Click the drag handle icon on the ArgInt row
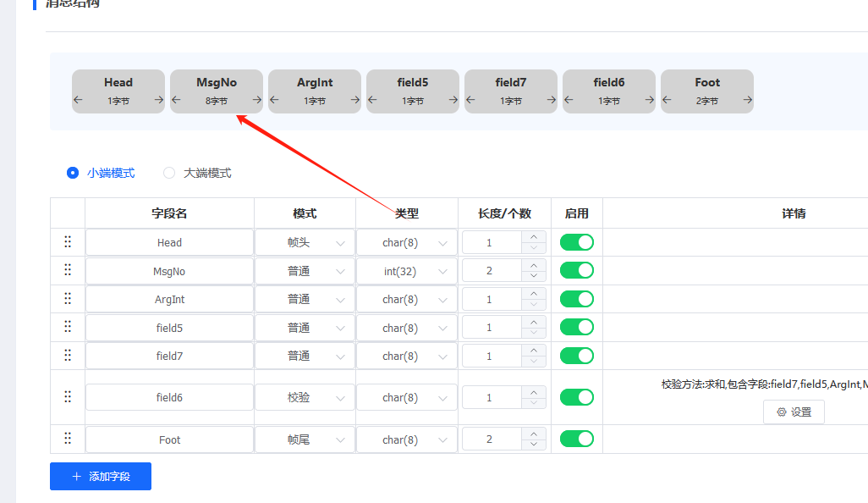 (x=68, y=298)
